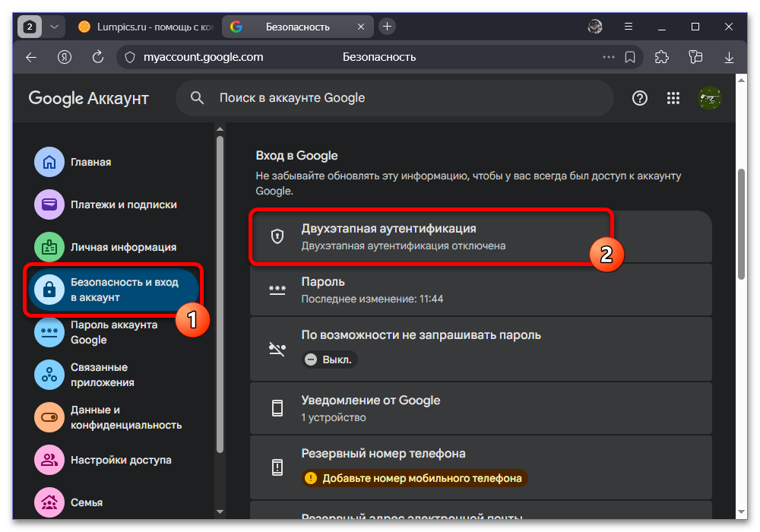The width and height of the screenshot is (760, 532).
Task: Select Настройки доступа menu item
Action: 121,460
